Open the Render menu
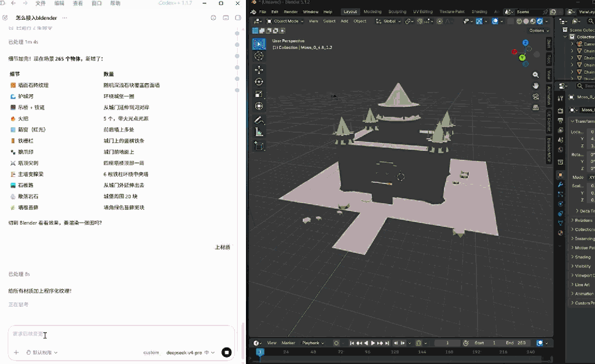The height and width of the screenshot is (364, 595). click(x=291, y=12)
